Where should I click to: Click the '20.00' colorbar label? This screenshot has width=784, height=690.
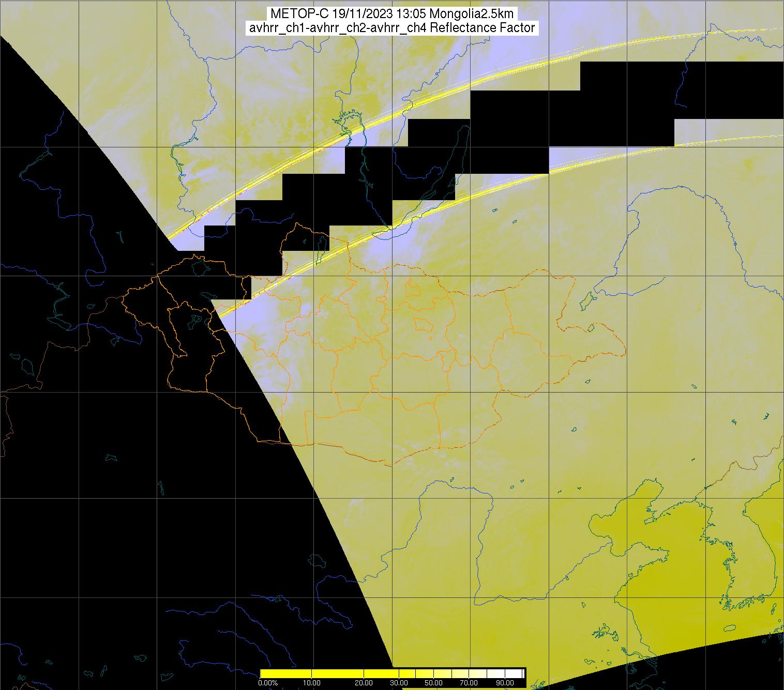pos(364,683)
